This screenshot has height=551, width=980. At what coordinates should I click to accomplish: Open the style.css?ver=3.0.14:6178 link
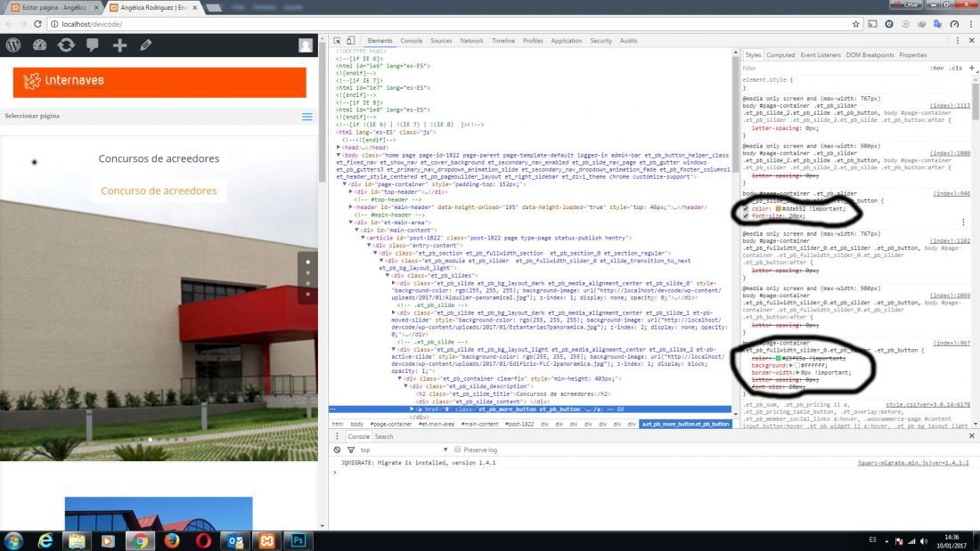tap(927, 405)
